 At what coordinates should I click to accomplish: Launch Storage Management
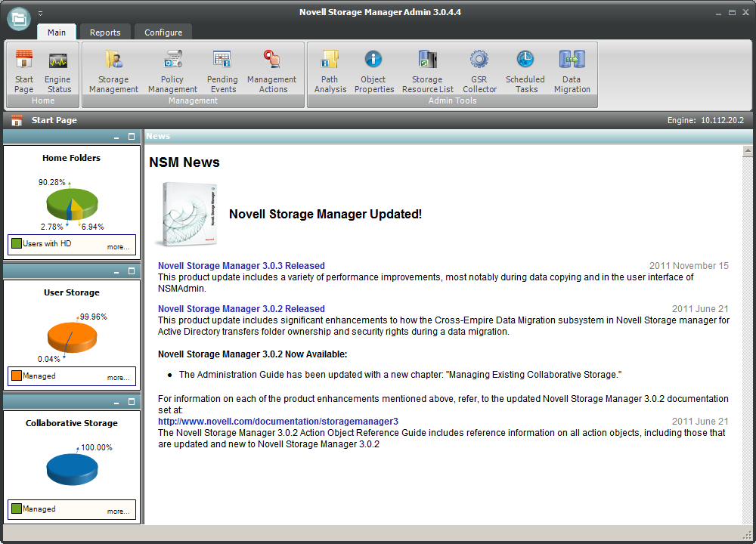pos(114,71)
